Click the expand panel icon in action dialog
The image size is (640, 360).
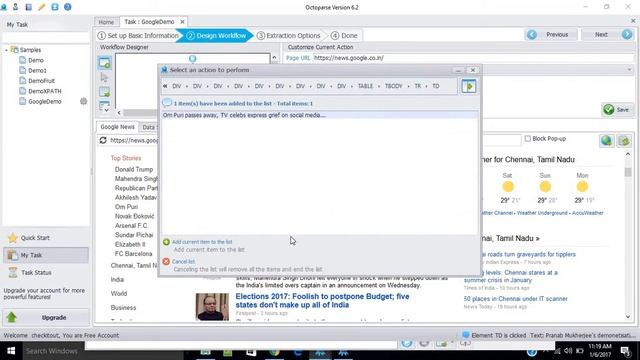pyautogui.click(x=469, y=86)
